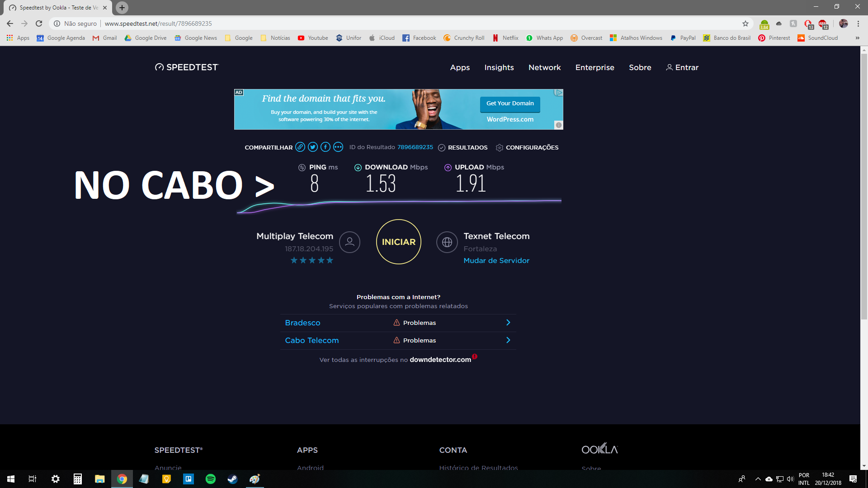Viewport: 868px width, 488px height.
Task: Open Pinterest bookmark
Action: coord(774,38)
